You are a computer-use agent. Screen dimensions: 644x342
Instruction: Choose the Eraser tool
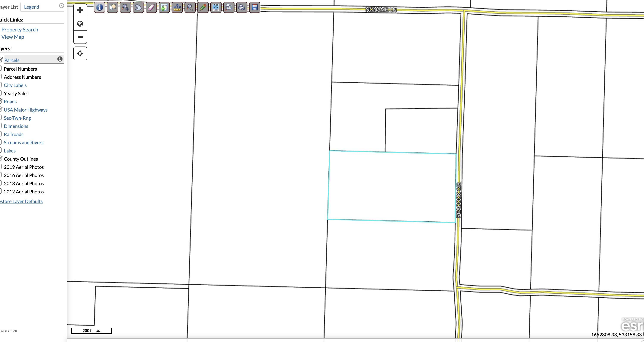(151, 7)
